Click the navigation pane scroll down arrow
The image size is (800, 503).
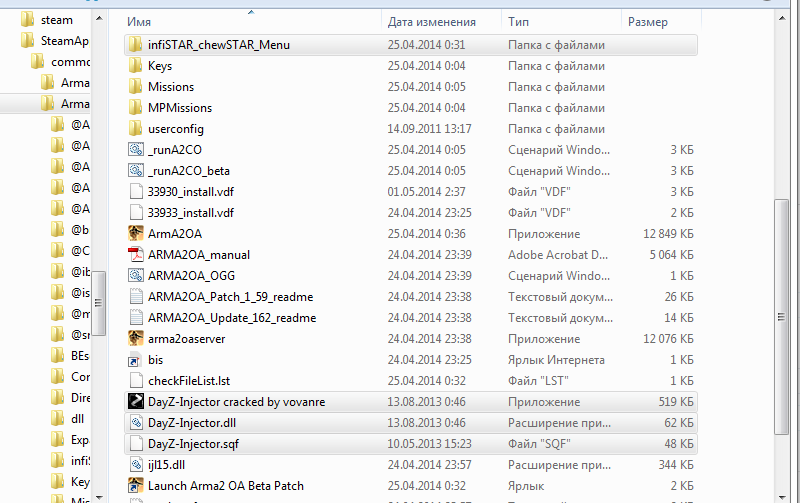[99, 497]
